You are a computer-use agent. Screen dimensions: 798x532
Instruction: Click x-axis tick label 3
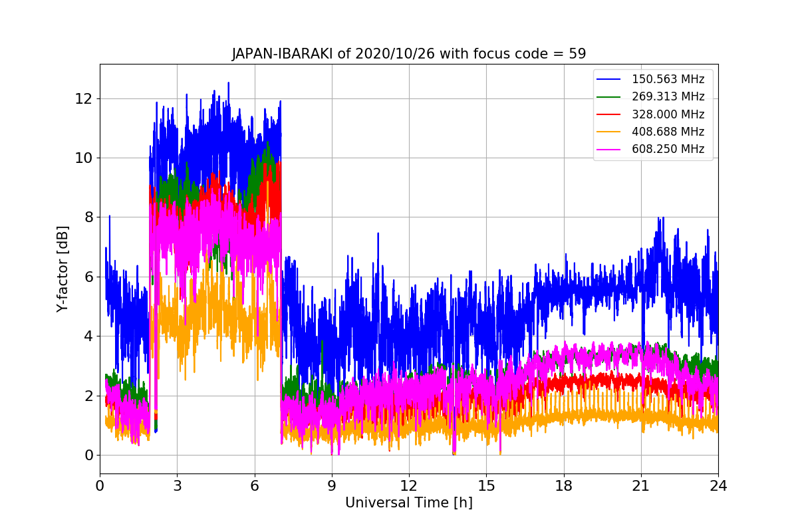point(177,486)
